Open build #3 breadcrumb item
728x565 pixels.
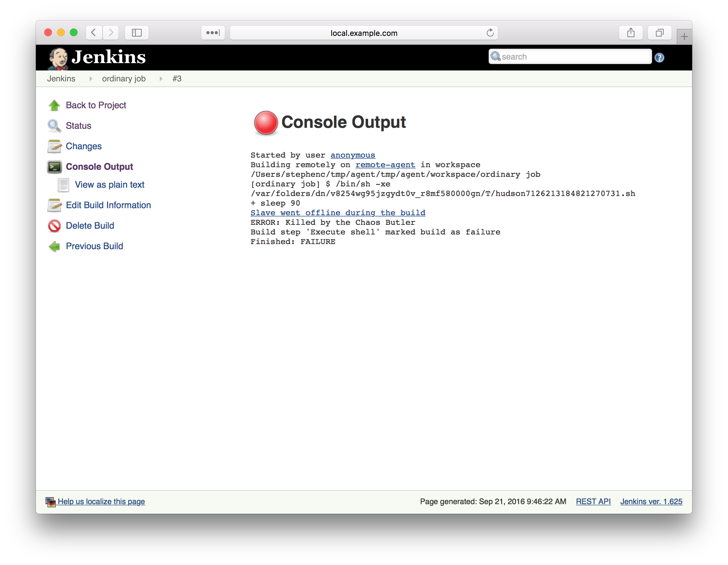click(x=177, y=78)
